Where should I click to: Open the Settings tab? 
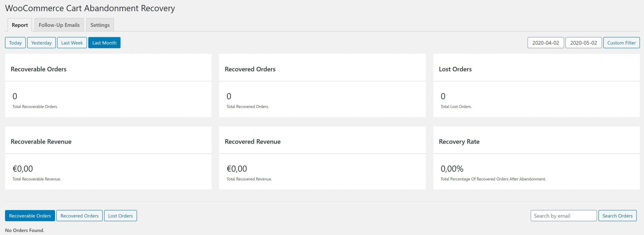point(100,25)
